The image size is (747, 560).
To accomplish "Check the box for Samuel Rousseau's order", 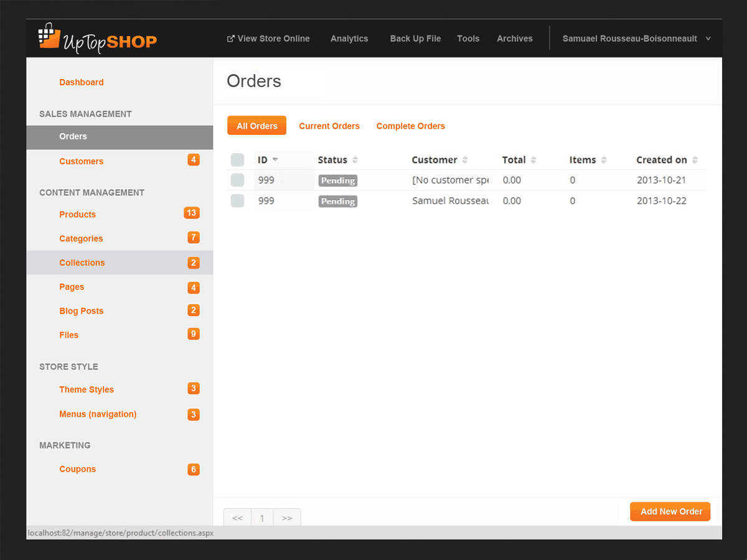I will tap(237, 201).
